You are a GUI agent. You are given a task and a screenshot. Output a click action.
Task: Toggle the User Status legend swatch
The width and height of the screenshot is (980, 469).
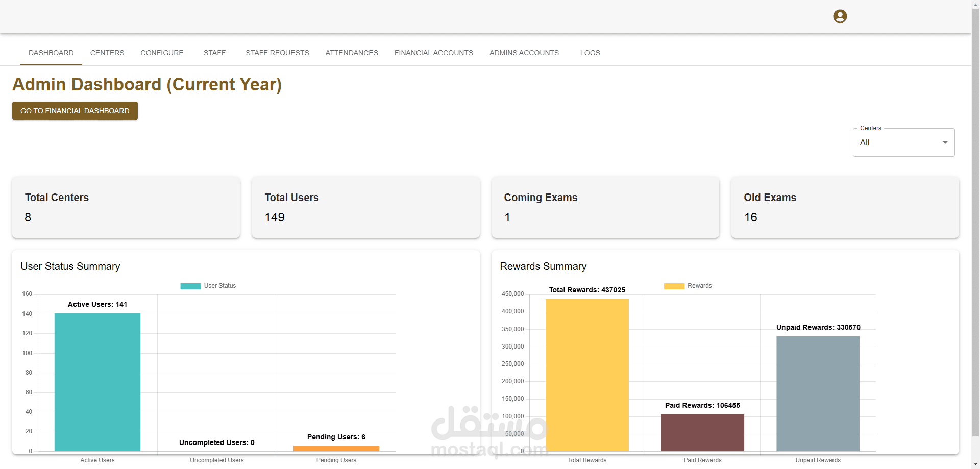coord(190,286)
